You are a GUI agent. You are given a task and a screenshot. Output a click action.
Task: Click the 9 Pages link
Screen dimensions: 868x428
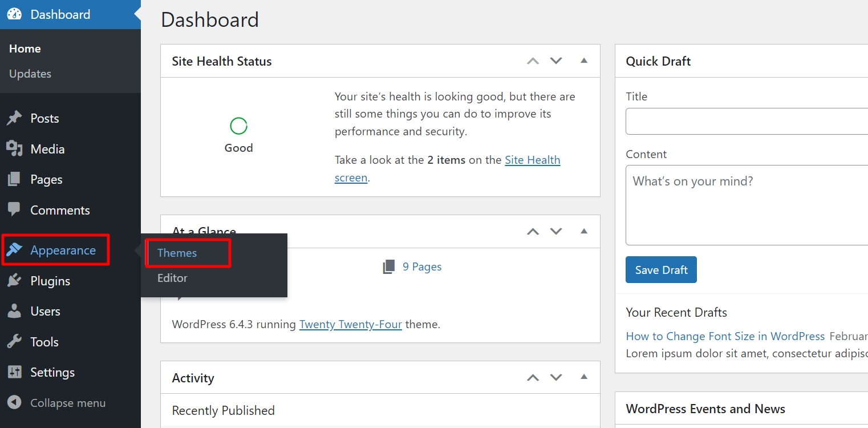422,267
